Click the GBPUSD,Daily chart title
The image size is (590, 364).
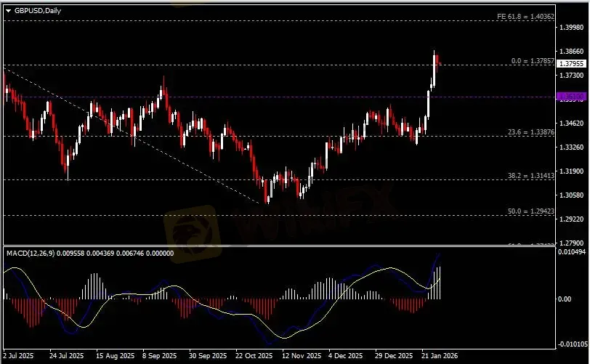click(x=38, y=10)
